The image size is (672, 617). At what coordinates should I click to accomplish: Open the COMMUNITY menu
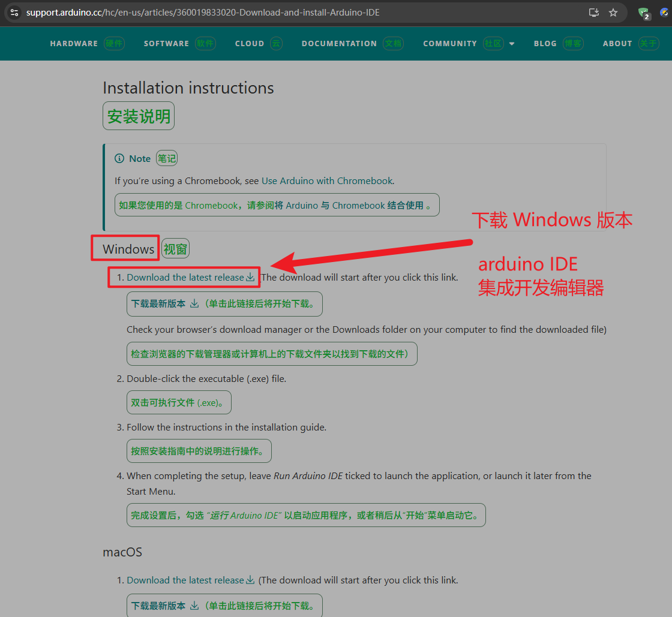point(450,43)
